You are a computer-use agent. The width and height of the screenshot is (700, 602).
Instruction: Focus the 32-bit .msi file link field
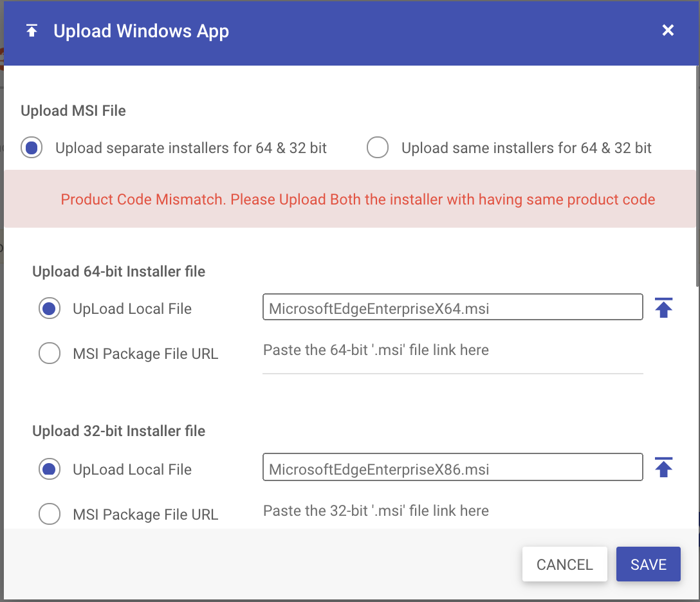pyautogui.click(x=453, y=511)
